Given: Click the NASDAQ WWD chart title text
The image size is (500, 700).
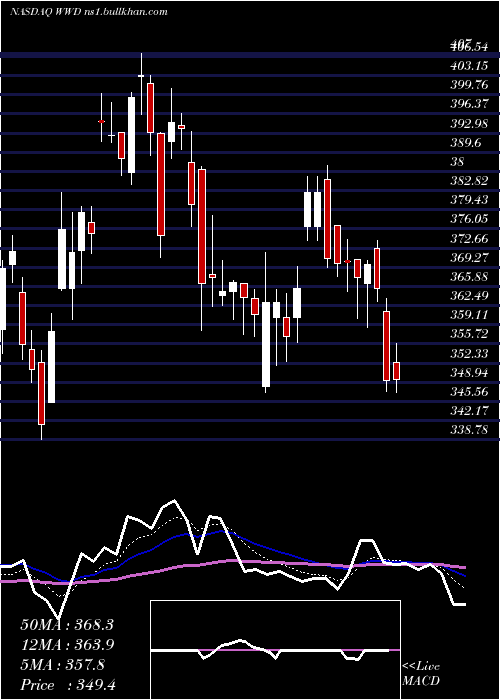Looking at the screenshot, I should (x=88, y=12).
